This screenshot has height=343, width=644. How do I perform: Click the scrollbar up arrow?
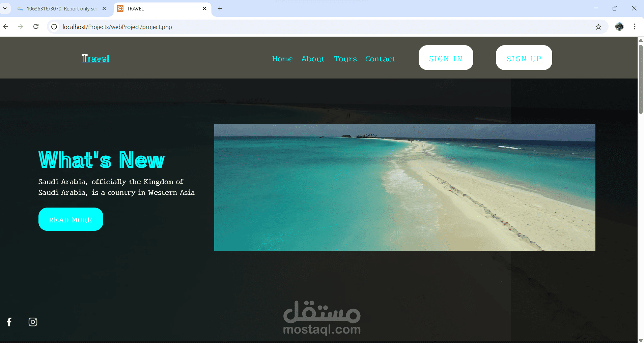click(x=641, y=40)
